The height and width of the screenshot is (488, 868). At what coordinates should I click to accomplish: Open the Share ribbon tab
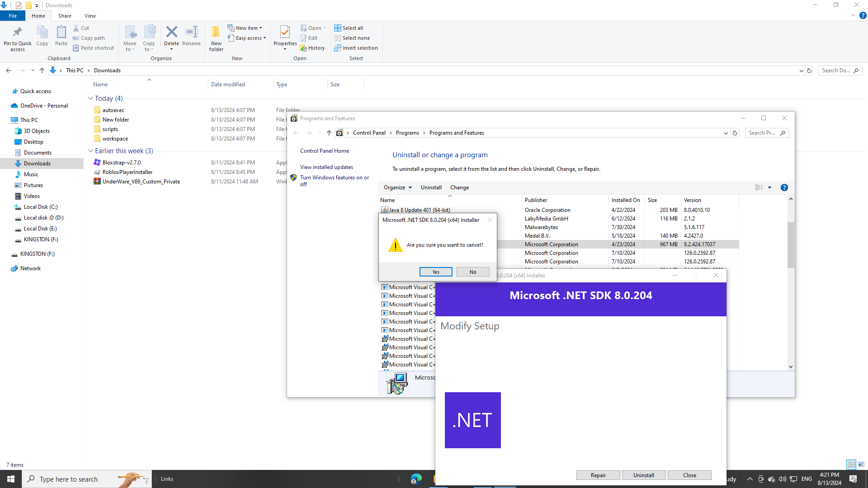pos(65,16)
